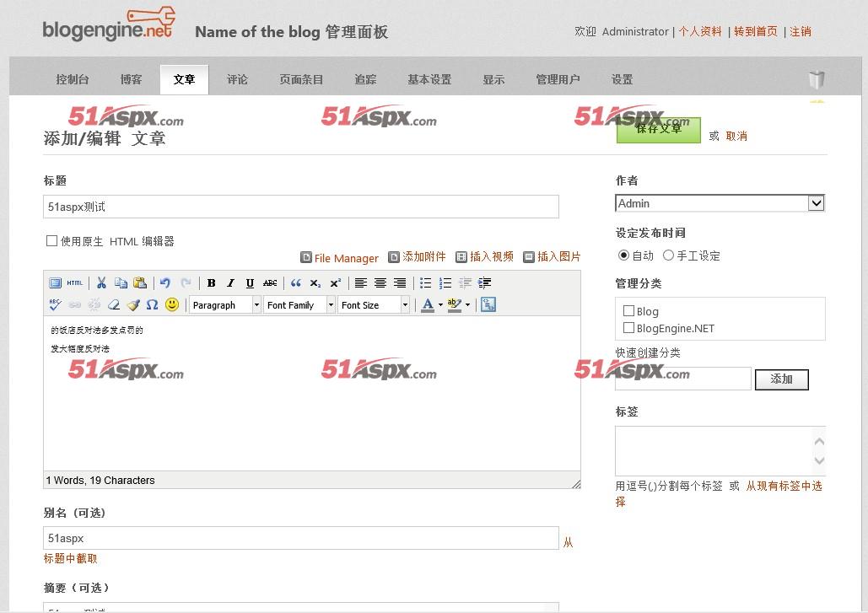Open the Font Family dropdown
This screenshot has width=868, height=613.
[299, 305]
